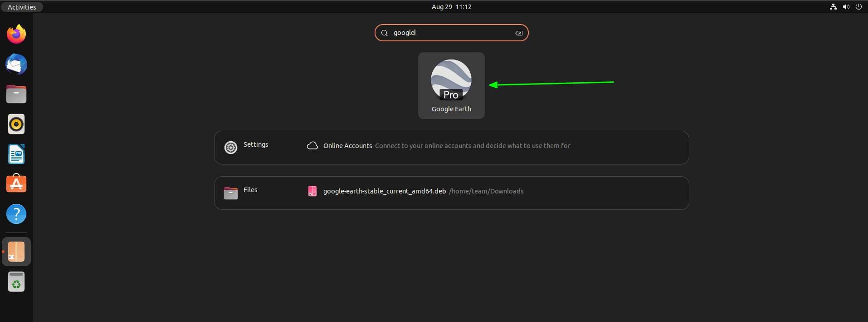
Task: Clear the search field text
Action: 519,33
